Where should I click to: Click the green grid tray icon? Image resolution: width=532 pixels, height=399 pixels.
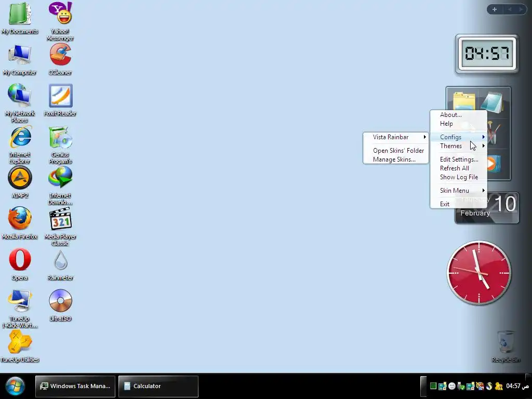tap(433, 386)
